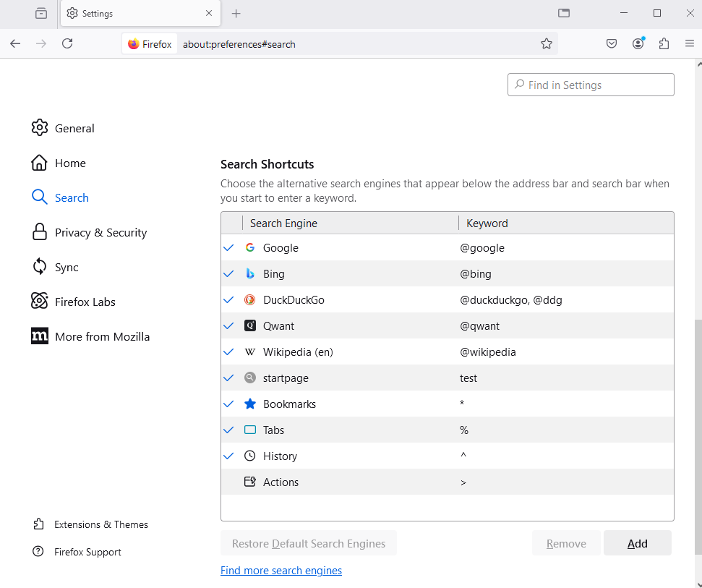Open the Firefox Labs category
702x588 pixels.
tap(73, 302)
